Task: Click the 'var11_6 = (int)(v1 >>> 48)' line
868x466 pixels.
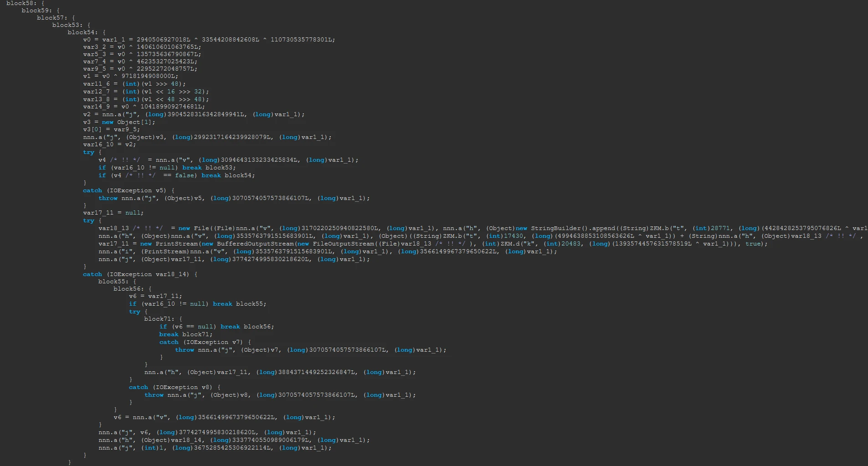Action: click(x=134, y=84)
